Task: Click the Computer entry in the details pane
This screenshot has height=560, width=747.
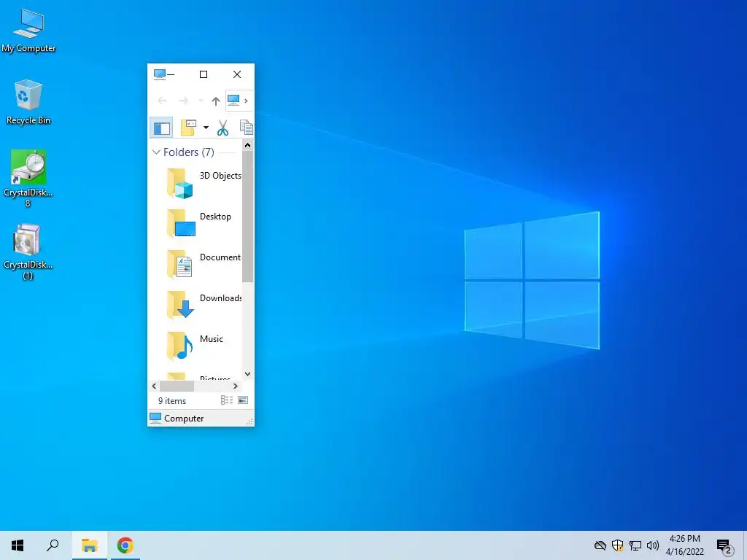Action: (177, 418)
